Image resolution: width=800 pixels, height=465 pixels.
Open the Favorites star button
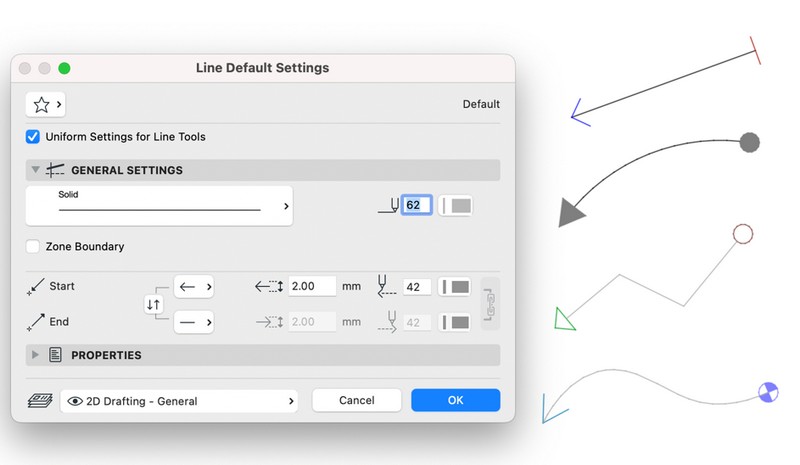[x=46, y=104]
